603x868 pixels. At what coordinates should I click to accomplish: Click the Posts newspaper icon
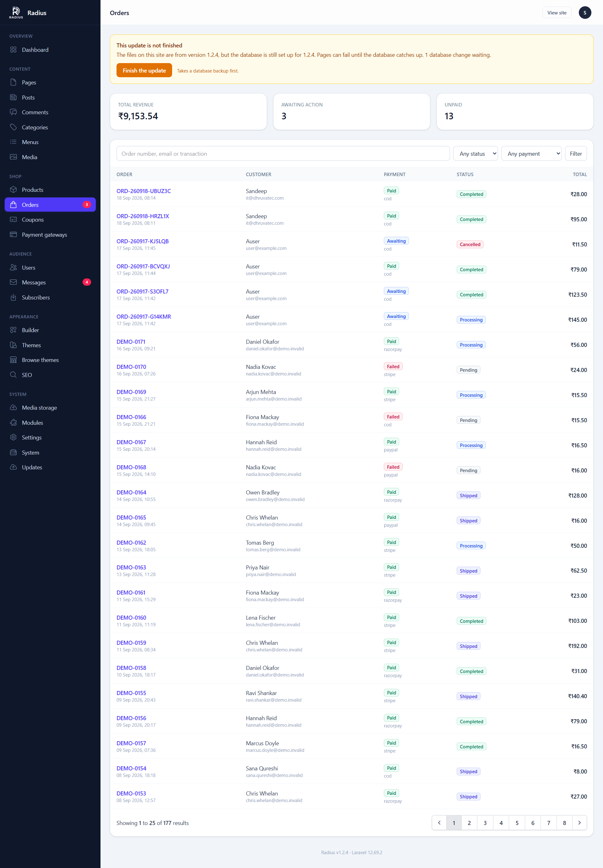pos(13,97)
